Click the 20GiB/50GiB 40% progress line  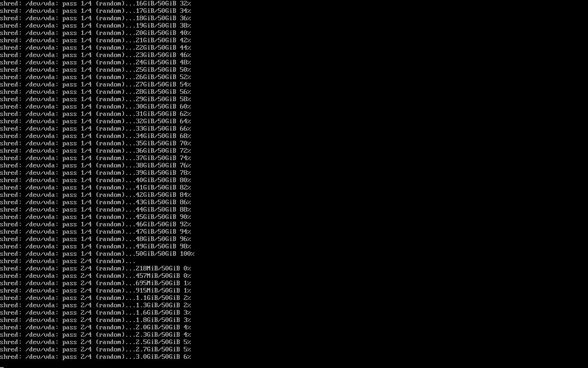pos(96,33)
